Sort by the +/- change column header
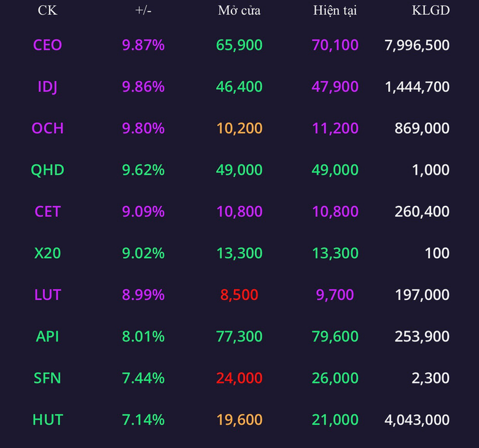Screen dimensions: 479x448 click(x=143, y=10)
